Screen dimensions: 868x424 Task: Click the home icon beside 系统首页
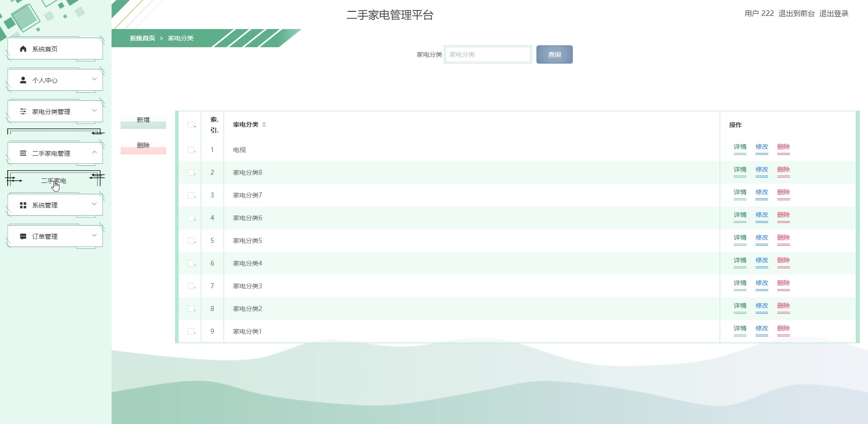coord(23,49)
